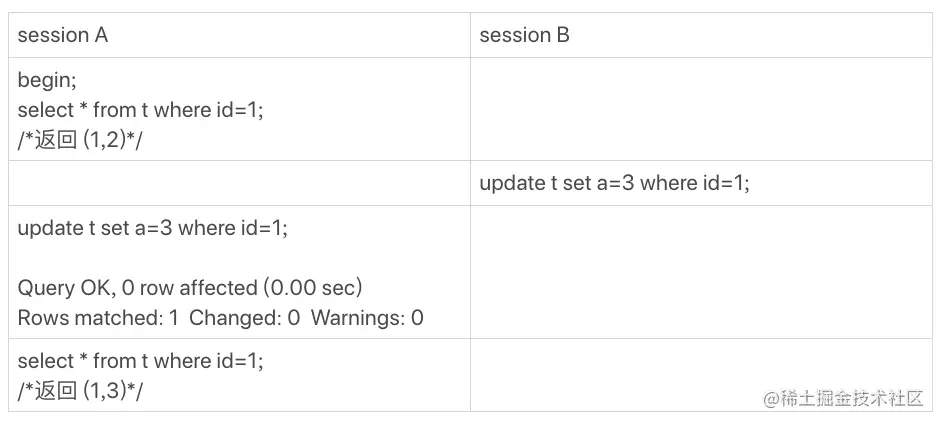This screenshot has width=938, height=423.
Task: Select the begin; statement text
Action: 47,80
